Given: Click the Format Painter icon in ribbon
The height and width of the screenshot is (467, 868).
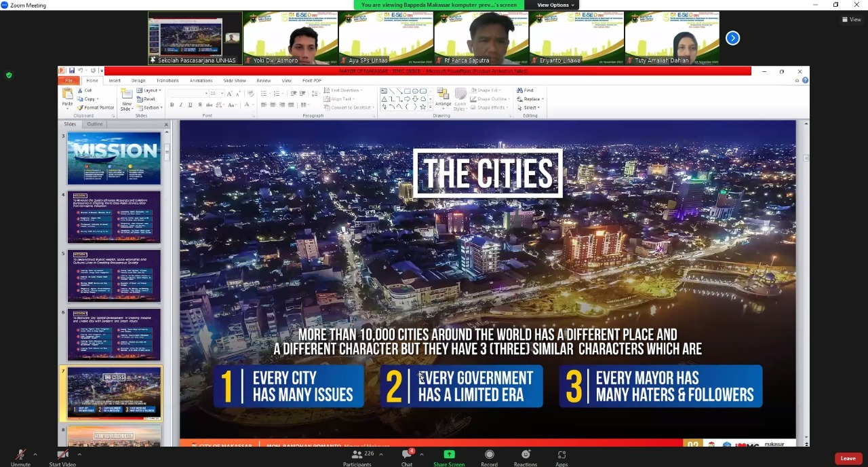Looking at the screenshot, I should [96, 108].
